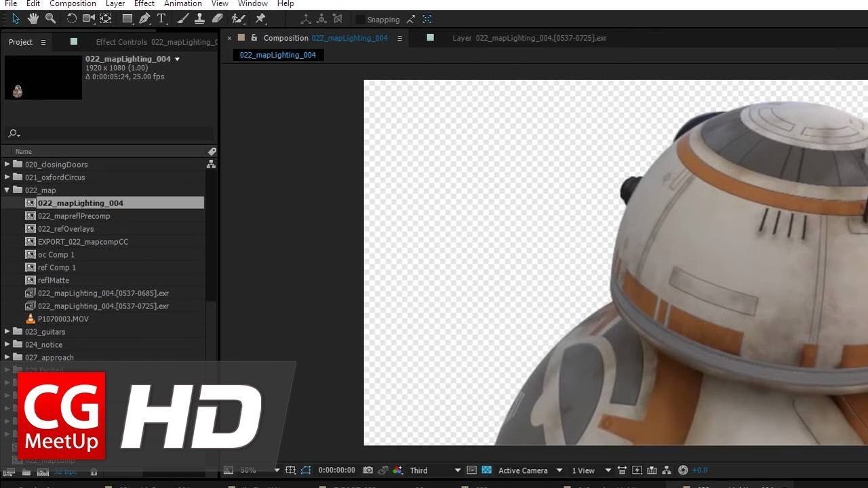Image resolution: width=868 pixels, height=488 pixels.
Task: Switch to Layer 022_mapLighting_004 viewer tab
Action: click(x=530, y=38)
